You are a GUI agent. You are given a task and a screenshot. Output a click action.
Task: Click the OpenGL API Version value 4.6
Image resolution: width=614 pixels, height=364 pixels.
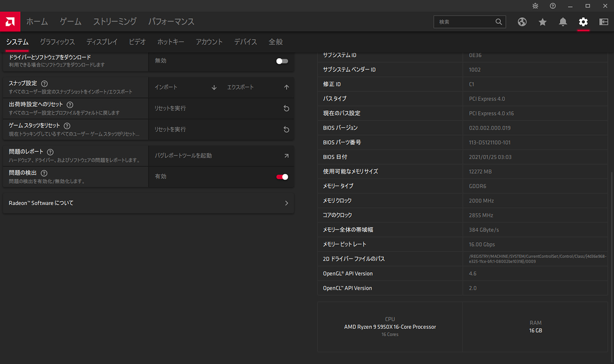coord(472,274)
